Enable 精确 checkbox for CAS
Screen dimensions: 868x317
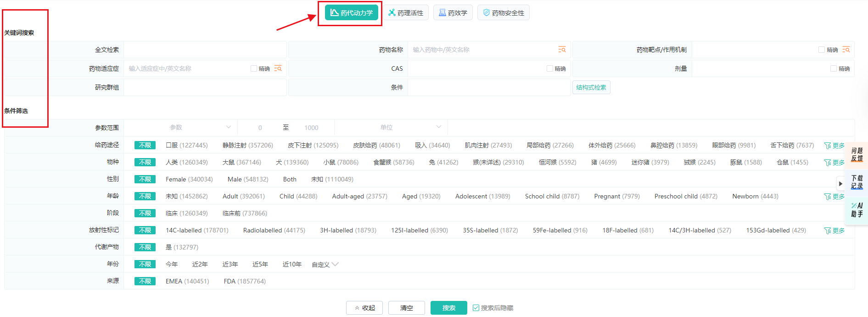click(x=550, y=68)
